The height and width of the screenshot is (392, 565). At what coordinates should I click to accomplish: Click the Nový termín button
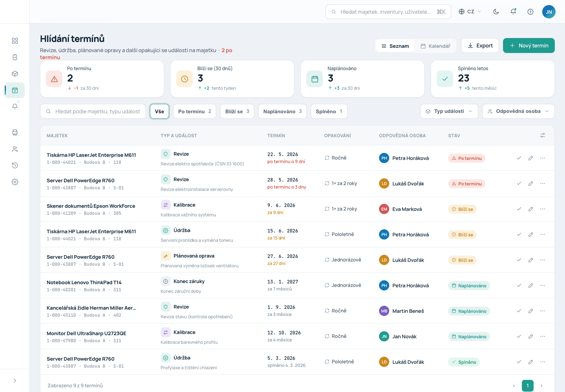click(529, 45)
